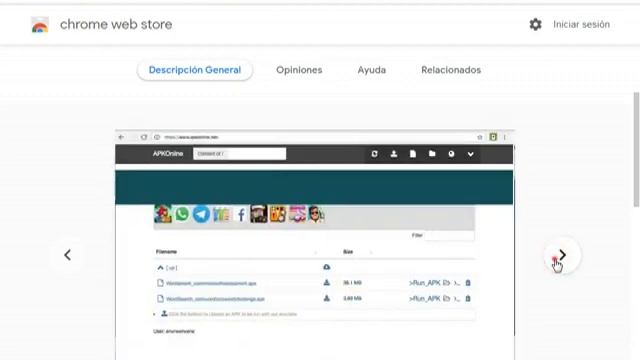
Task: Click the WhatsApp app icon
Action: tap(182, 214)
